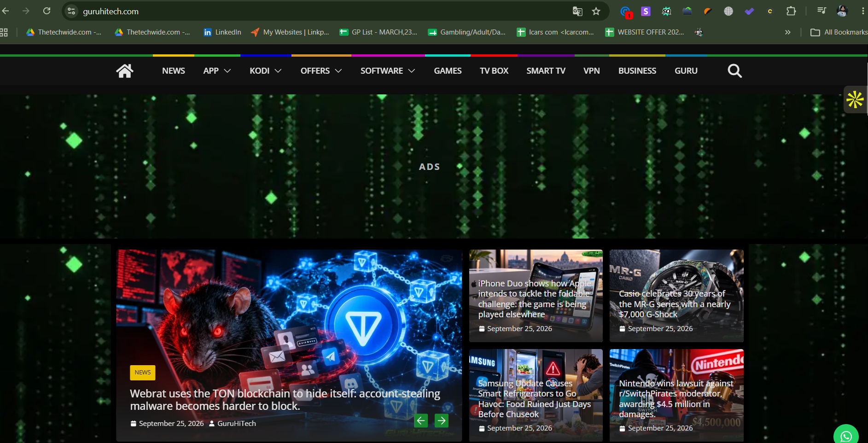Click the globe extension icon
Viewport: 868px width, 443px height.
tap(728, 11)
